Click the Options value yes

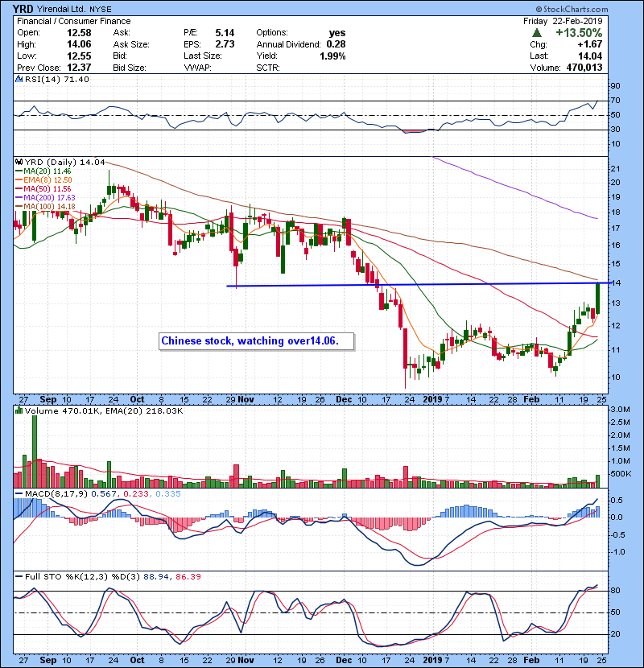337,33
